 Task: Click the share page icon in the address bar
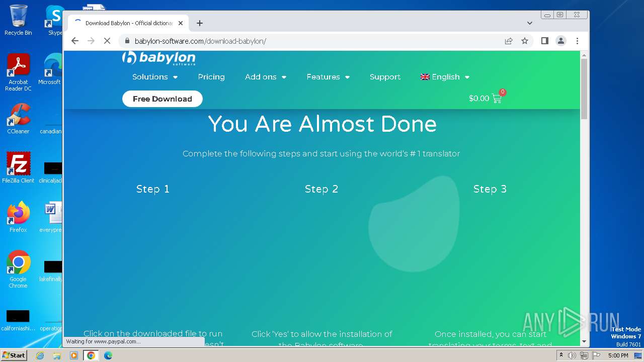pyautogui.click(x=509, y=41)
